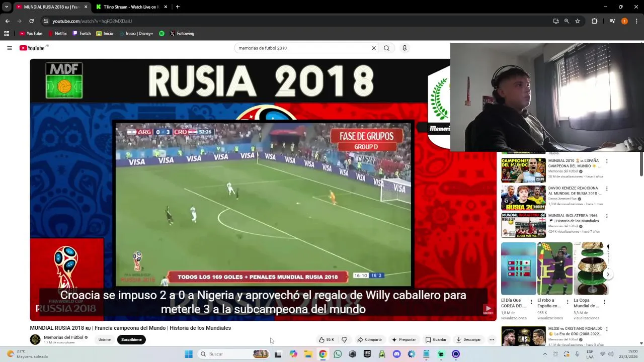Open more actions menu beside Descargar

tap(492, 340)
